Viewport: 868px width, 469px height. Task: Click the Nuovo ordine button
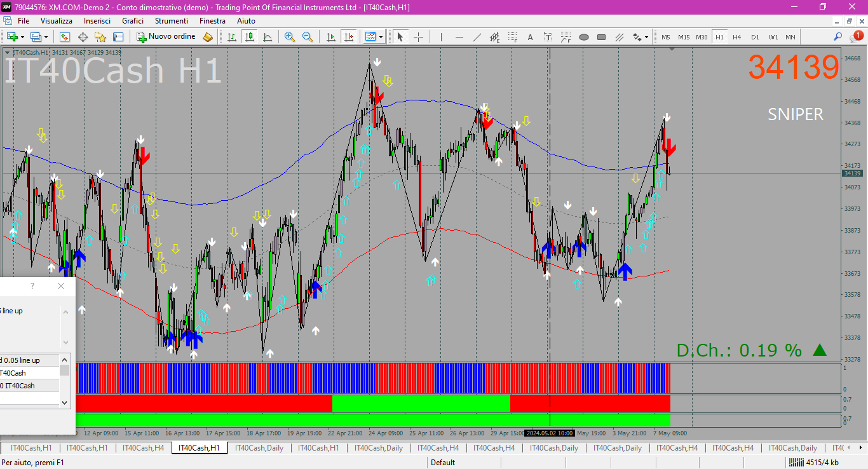[x=166, y=37]
